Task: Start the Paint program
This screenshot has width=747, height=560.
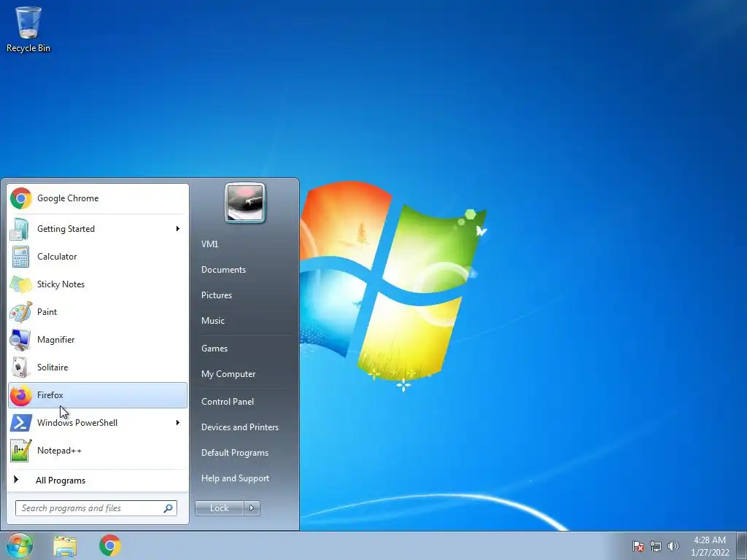Action: click(x=98, y=312)
